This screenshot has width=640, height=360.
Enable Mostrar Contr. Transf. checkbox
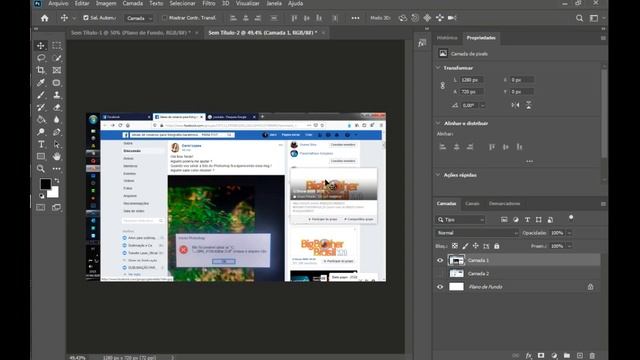click(x=164, y=18)
